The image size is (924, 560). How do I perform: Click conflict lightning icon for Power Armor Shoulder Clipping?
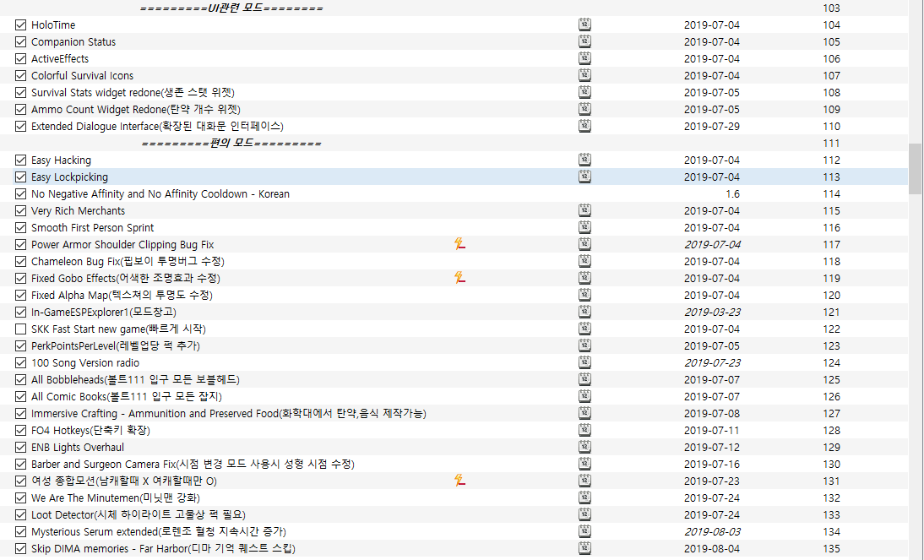click(459, 244)
